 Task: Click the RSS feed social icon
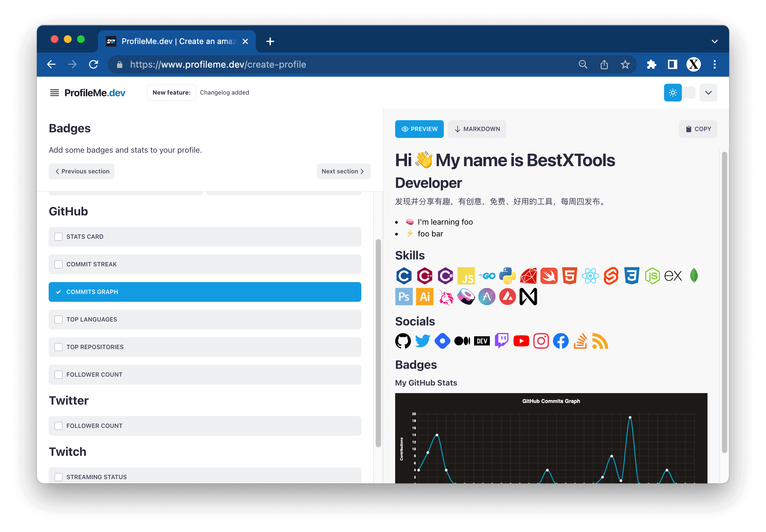600,341
